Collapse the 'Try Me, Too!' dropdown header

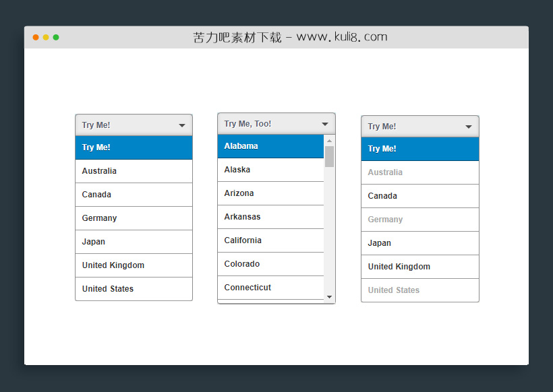pyautogui.click(x=270, y=124)
